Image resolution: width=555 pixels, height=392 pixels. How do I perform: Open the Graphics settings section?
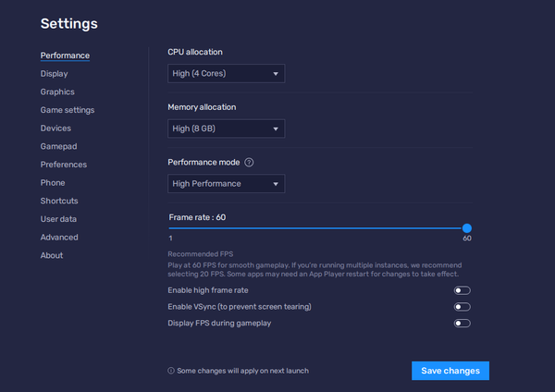pyautogui.click(x=57, y=92)
